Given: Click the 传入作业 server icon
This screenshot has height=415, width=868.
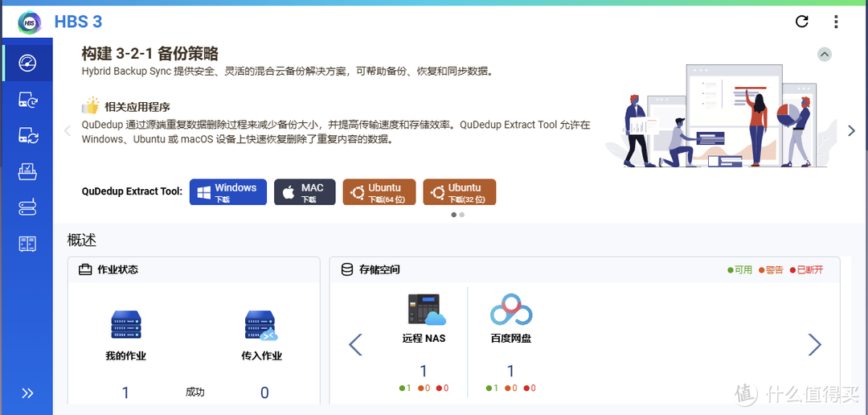Looking at the screenshot, I should click(261, 325).
